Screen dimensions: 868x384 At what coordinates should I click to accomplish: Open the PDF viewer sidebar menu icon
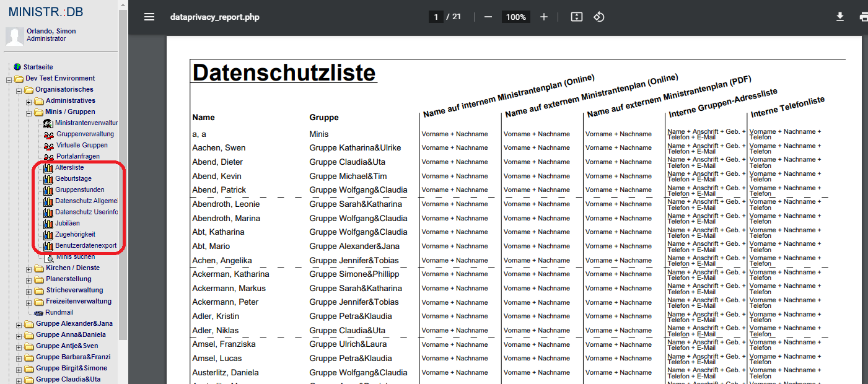coord(149,17)
